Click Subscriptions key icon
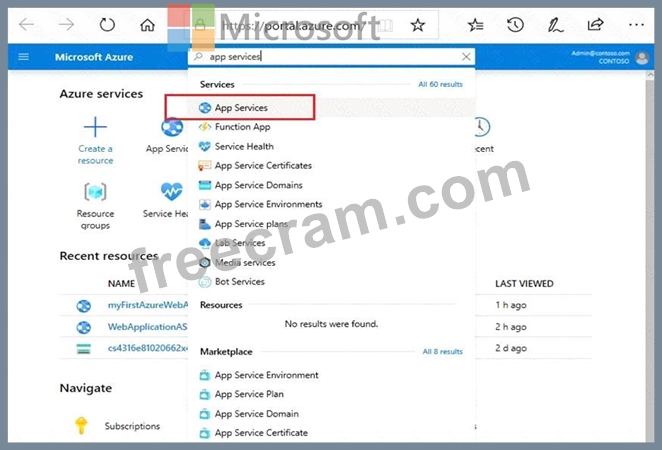The width and height of the screenshot is (662, 450). point(81,426)
